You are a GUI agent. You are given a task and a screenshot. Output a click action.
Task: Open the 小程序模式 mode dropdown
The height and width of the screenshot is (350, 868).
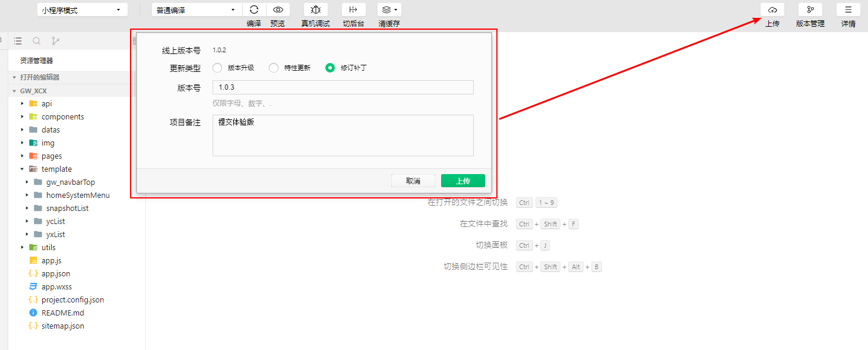(83, 10)
